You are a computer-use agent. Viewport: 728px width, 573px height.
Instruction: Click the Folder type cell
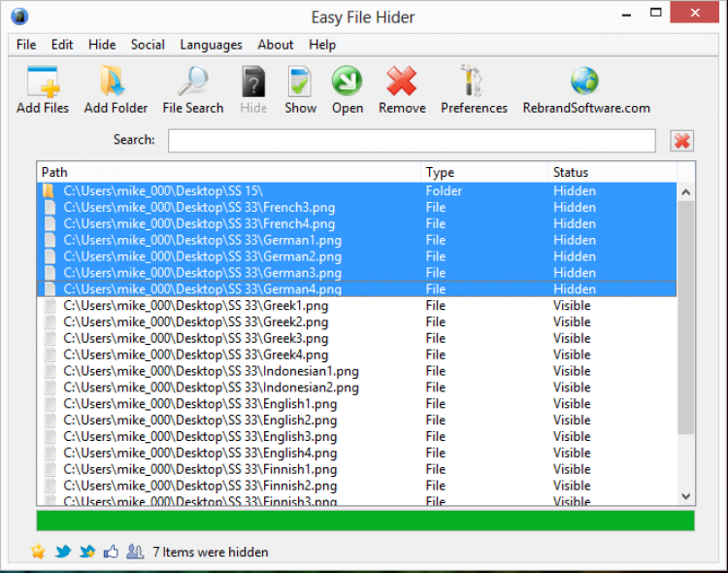point(444,191)
